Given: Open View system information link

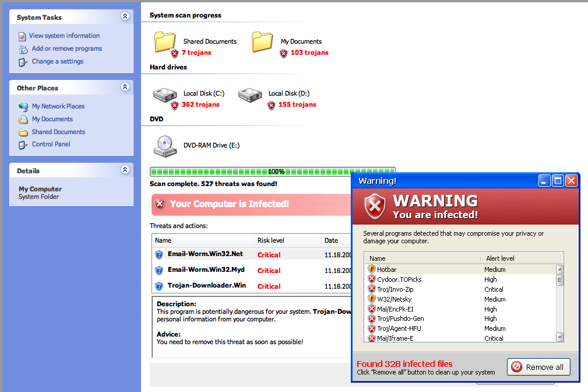Looking at the screenshot, I should coord(65,36).
